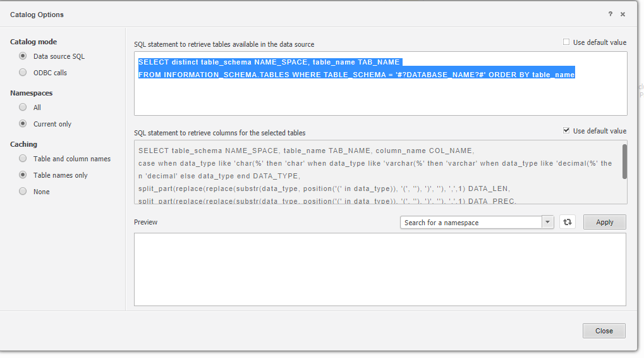Screen dimensions: 644x358
Task: Click the Search for a namespace field
Action: tap(471, 223)
